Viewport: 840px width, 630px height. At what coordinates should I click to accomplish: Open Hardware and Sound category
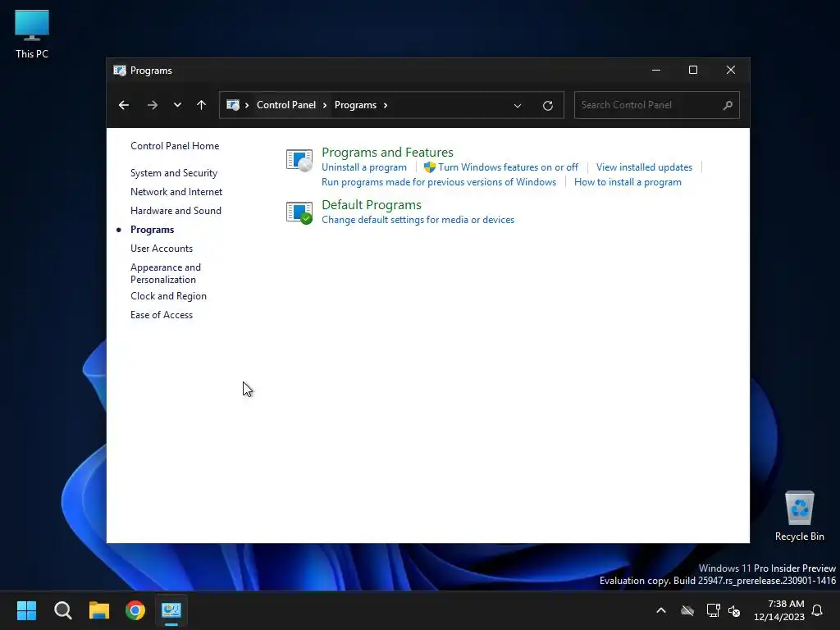(x=176, y=211)
